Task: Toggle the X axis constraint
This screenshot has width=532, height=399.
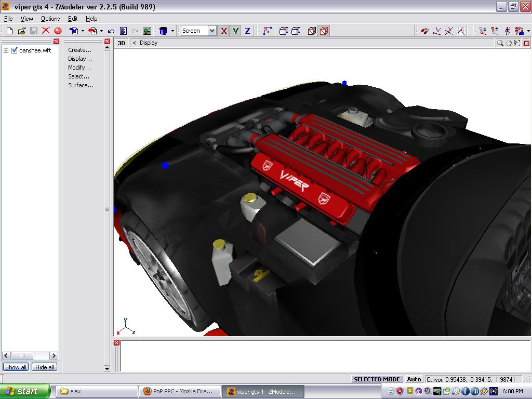Action: pyautogui.click(x=224, y=31)
